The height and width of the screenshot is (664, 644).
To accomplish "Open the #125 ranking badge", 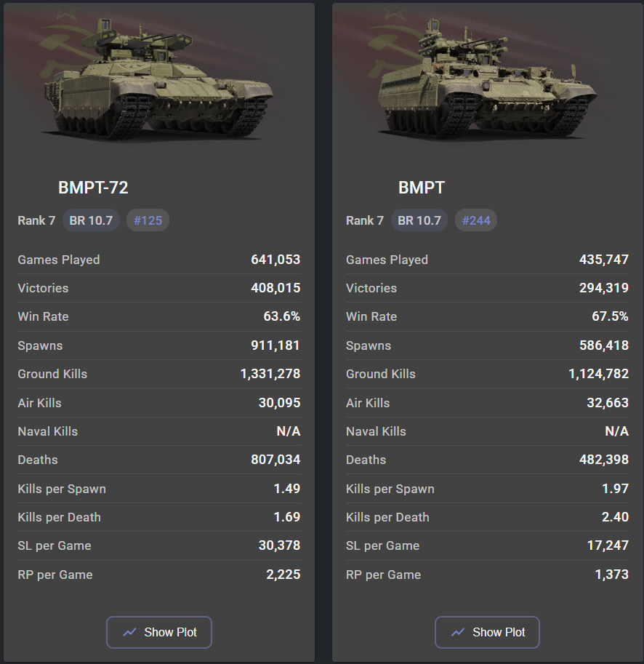I will coord(148,220).
